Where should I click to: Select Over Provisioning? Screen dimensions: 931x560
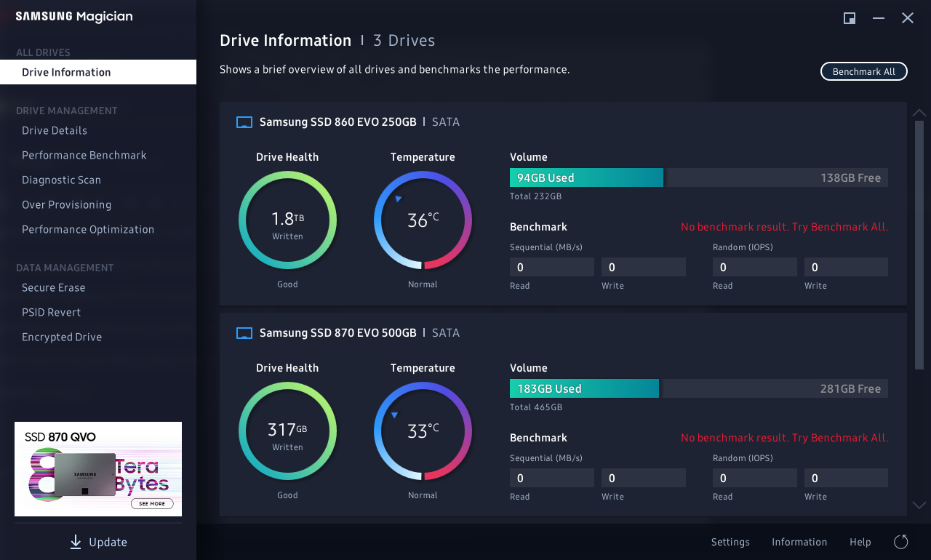coord(67,205)
